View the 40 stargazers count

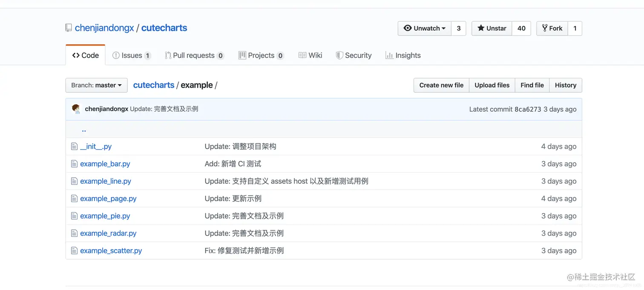pos(521,28)
